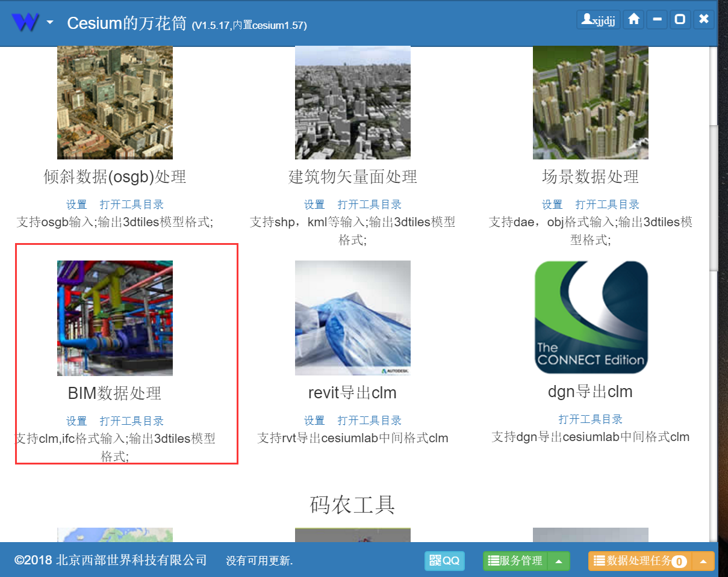Click the 0 badge on 数据处理任务
The height and width of the screenshot is (577, 728).
[x=679, y=561]
